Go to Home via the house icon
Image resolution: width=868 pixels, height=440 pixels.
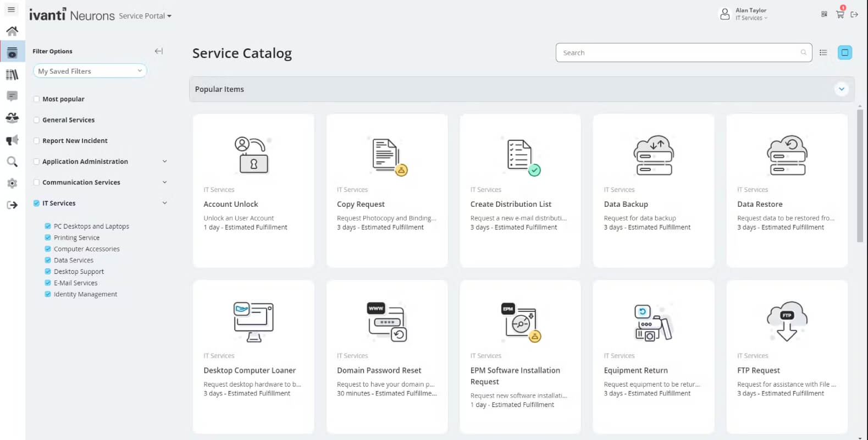[12, 31]
